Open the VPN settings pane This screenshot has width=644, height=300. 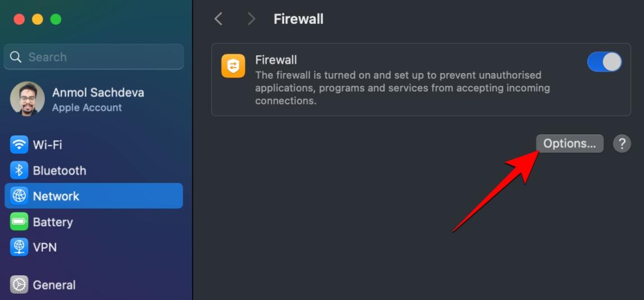coord(45,247)
